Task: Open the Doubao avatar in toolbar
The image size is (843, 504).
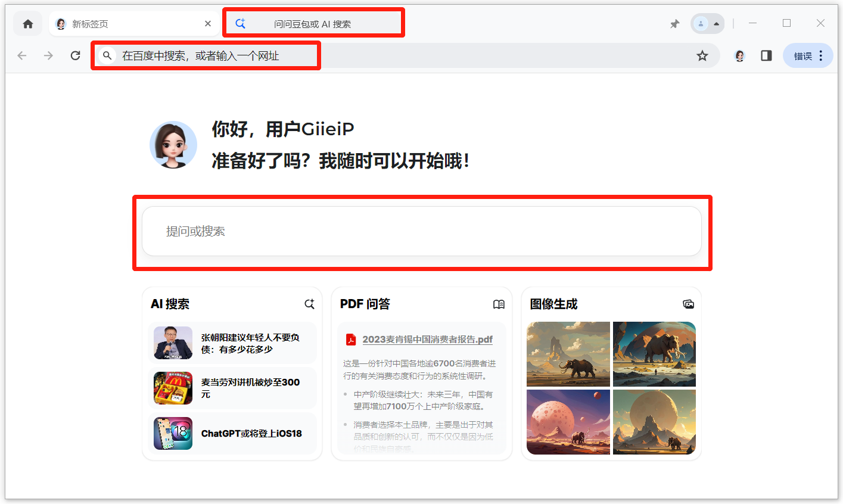Action: [739, 55]
